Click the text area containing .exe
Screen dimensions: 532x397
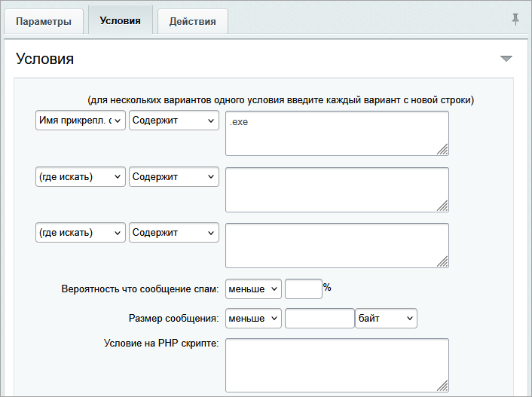(336, 133)
